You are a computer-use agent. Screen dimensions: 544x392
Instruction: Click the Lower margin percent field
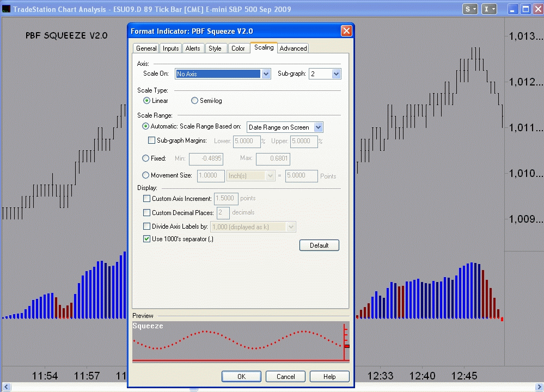click(x=247, y=141)
